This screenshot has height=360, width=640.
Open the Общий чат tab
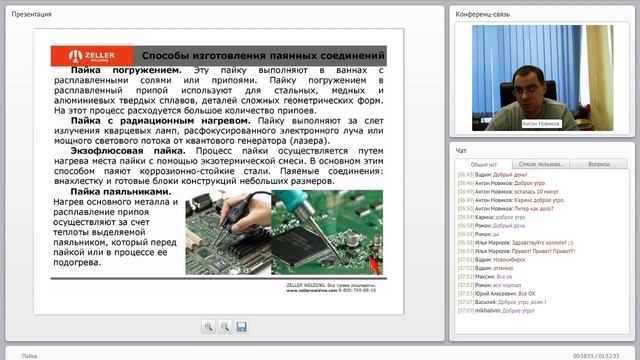(x=484, y=164)
